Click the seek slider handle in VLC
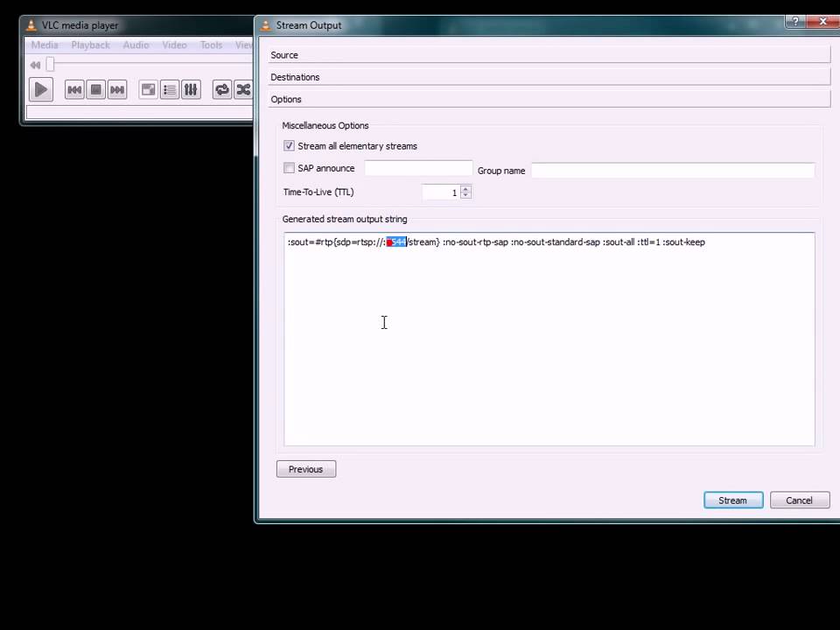This screenshot has height=630, width=840. click(x=50, y=64)
